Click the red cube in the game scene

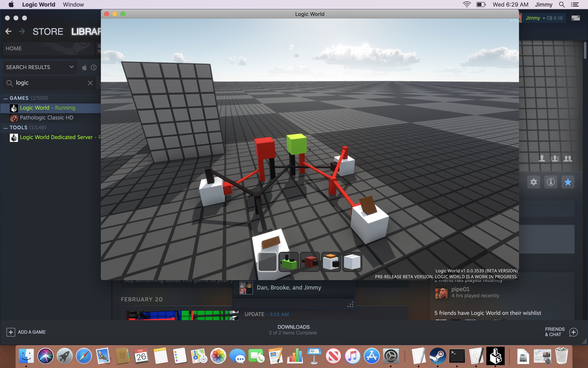point(265,148)
